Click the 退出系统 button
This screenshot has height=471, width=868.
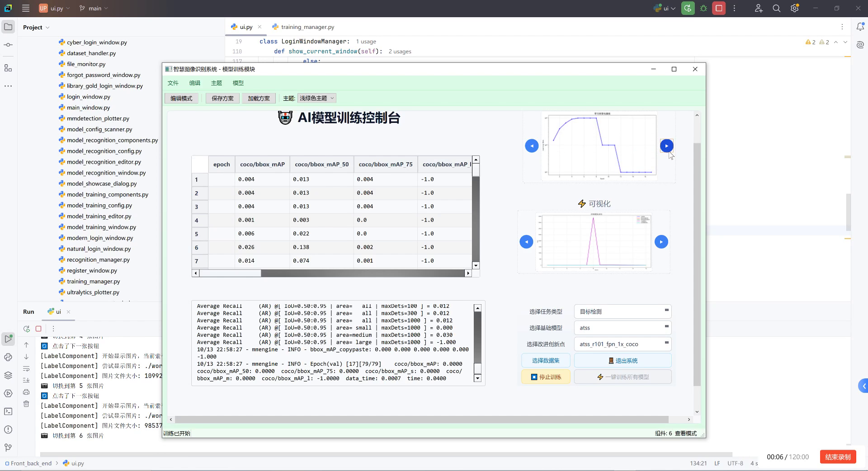coord(623,360)
